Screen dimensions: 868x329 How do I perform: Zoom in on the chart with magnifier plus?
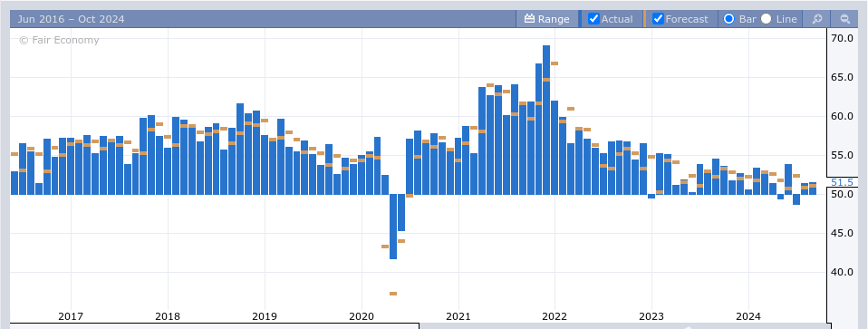816,19
